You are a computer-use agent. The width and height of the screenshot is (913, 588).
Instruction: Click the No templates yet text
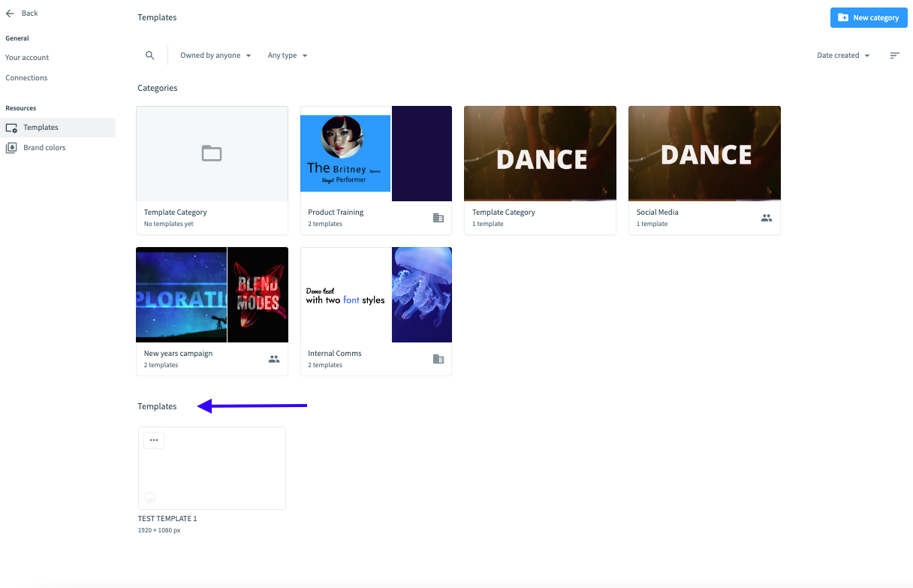pyautogui.click(x=169, y=224)
